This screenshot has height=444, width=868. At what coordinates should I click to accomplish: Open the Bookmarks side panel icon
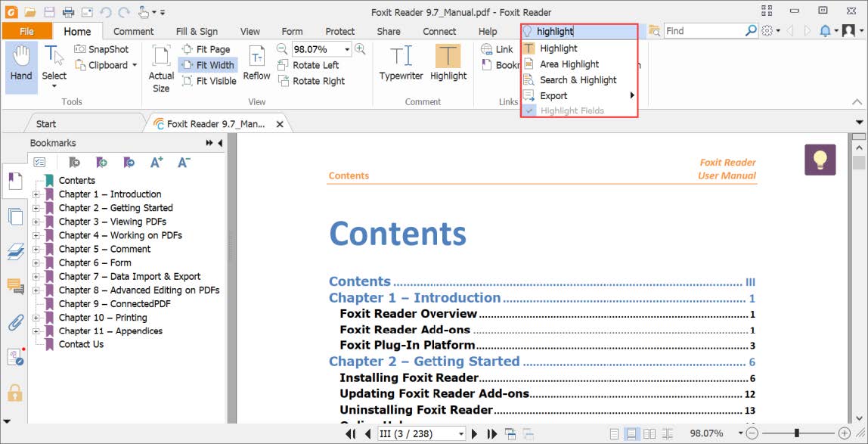[x=15, y=181]
